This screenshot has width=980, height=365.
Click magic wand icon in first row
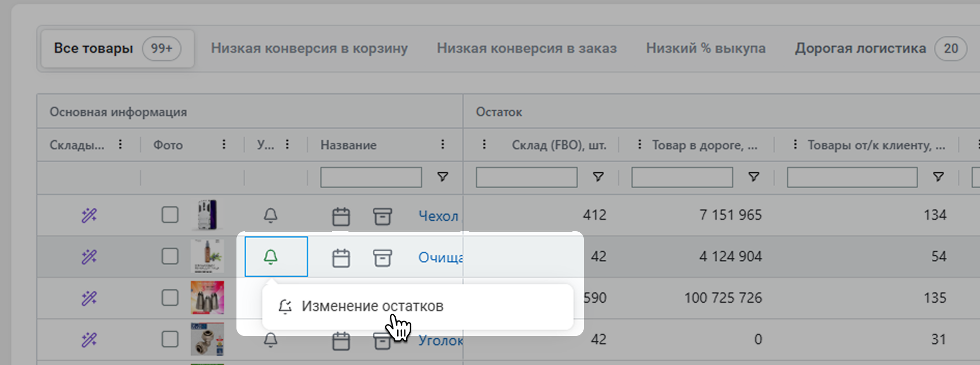pyautogui.click(x=89, y=215)
